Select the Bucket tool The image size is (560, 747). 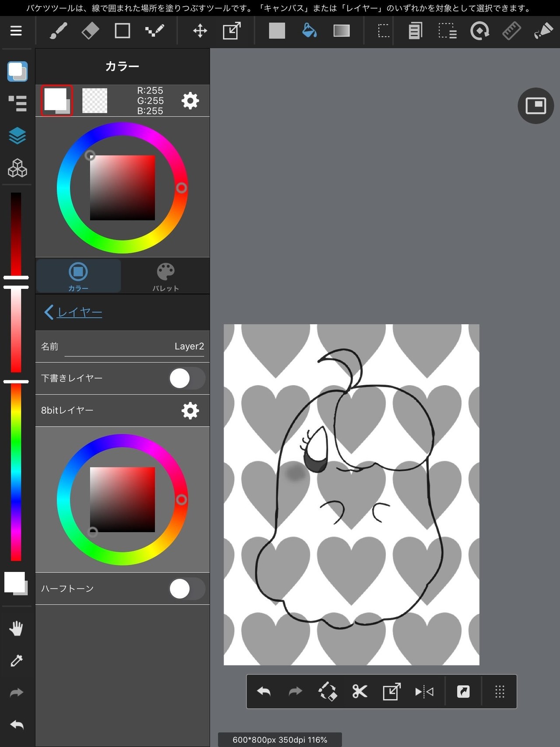click(309, 31)
